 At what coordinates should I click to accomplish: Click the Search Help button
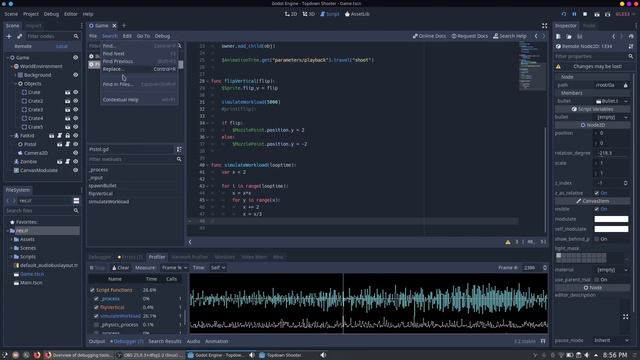pyautogui.click(x=510, y=36)
